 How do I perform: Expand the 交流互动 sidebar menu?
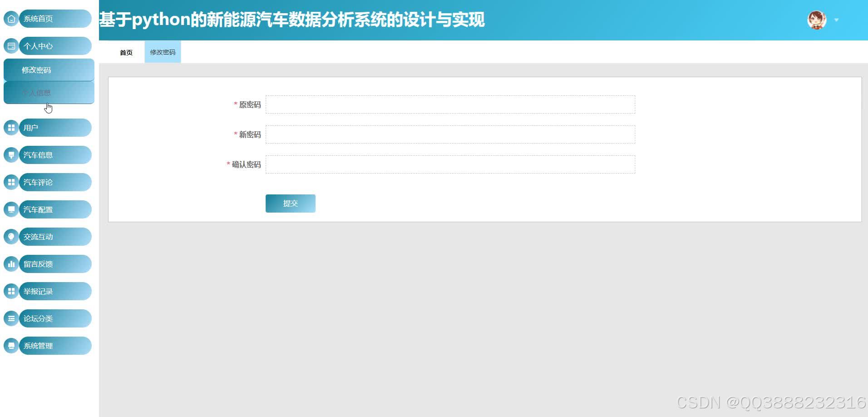tap(55, 237)
